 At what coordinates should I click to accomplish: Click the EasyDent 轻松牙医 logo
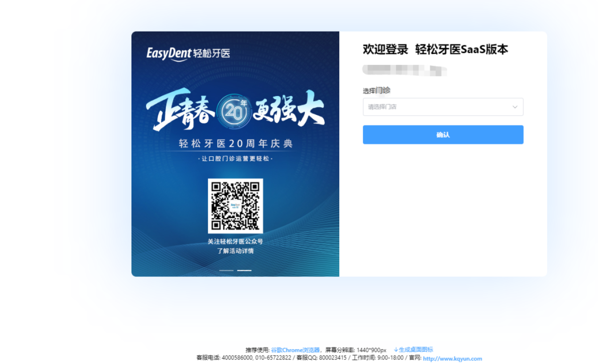[x=188, y=54]
